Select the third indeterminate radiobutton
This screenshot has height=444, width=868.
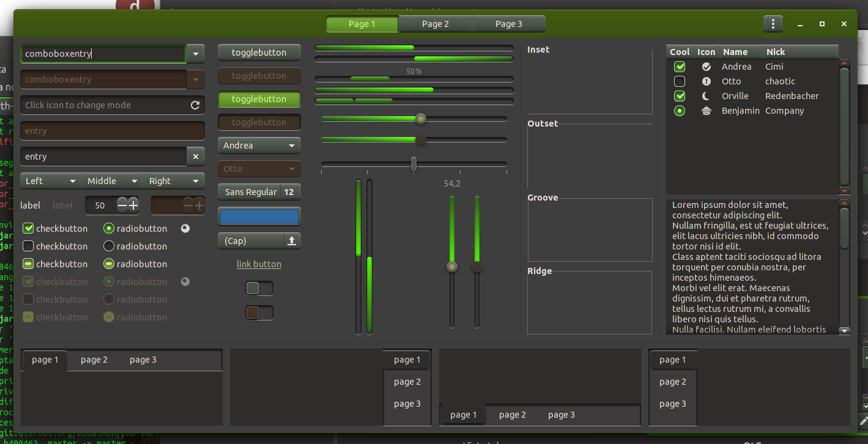109,264
